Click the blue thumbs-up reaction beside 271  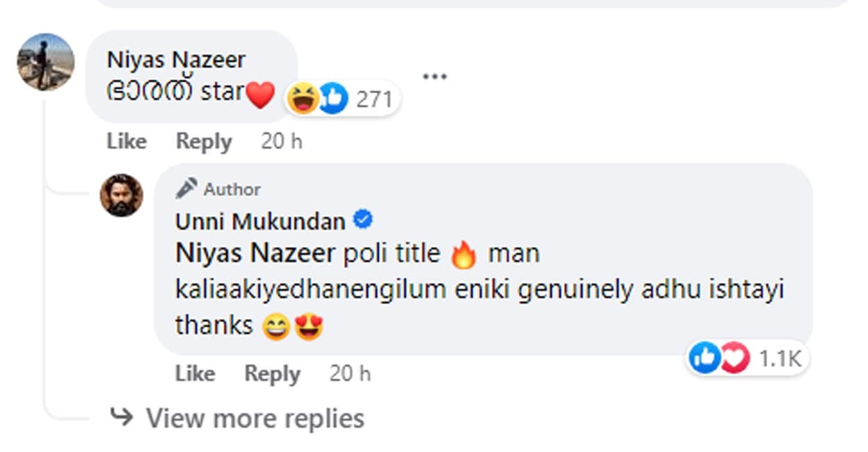click(333, 99)
